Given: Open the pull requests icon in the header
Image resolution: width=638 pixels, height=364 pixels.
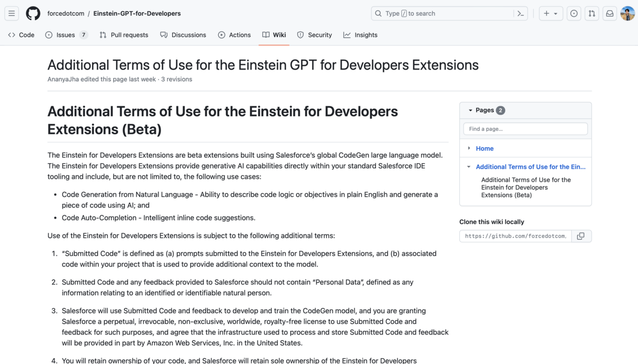Looking at the screenshot, I should click(592, 13).
